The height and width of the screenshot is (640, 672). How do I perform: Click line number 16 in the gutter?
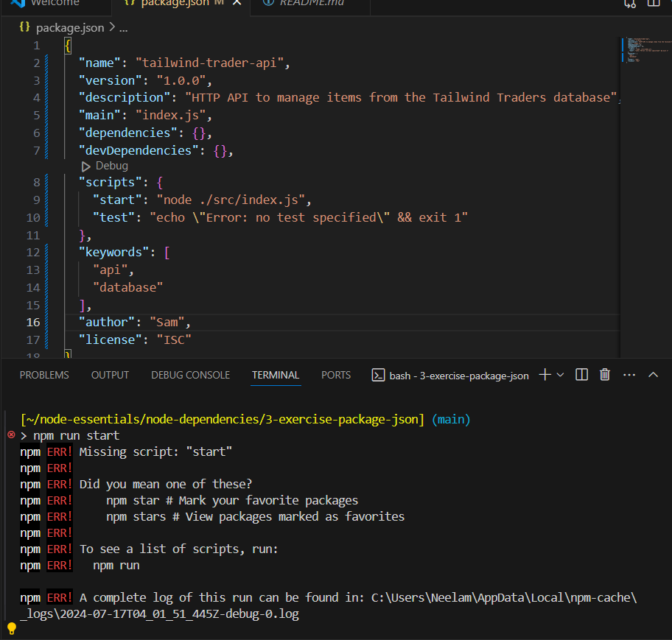coord(33,322)
